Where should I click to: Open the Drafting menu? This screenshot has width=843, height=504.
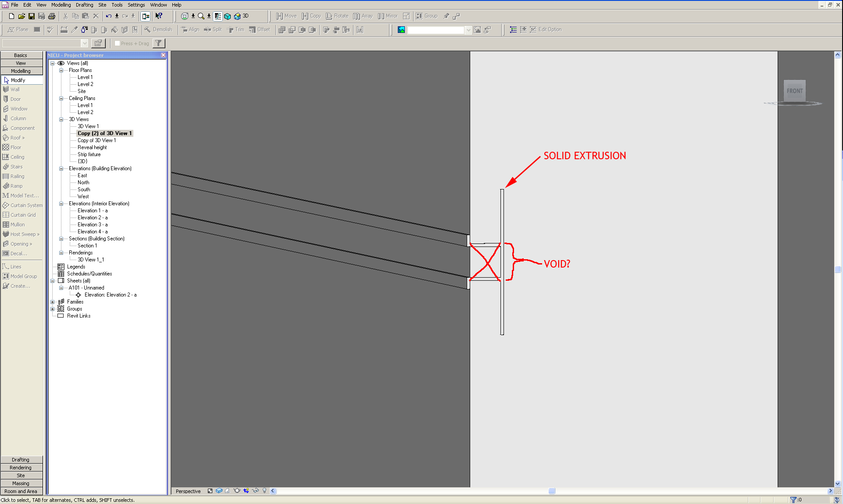[x=84, y=5]
